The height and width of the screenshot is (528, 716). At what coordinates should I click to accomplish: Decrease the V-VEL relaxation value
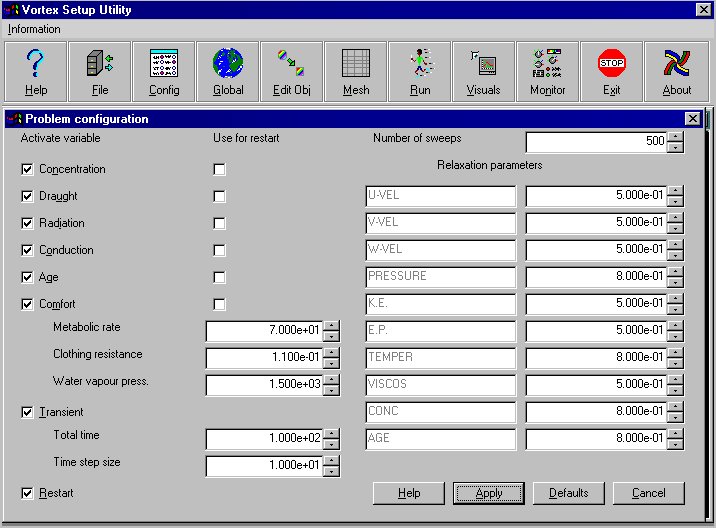(675, 228)
